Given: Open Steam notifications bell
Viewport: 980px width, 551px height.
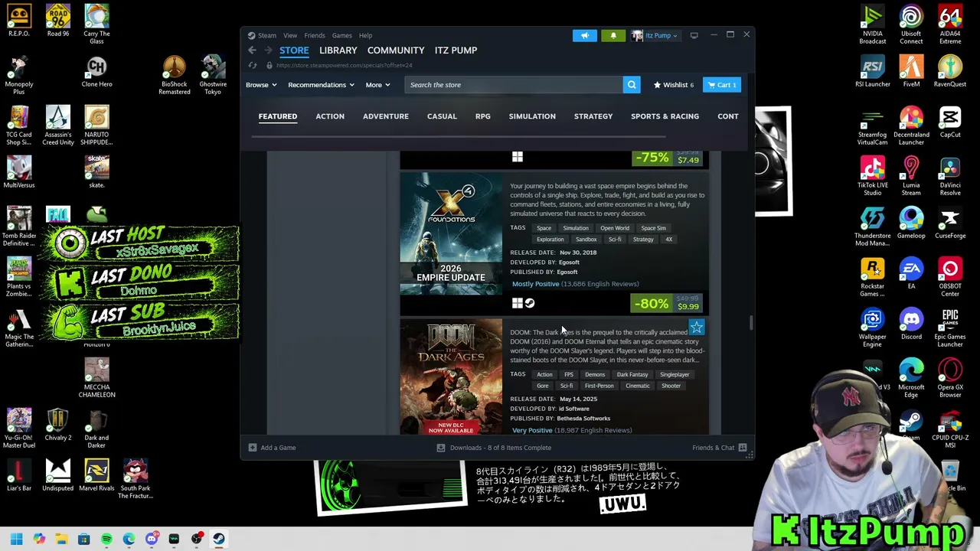Looking at the screenshot, I should 612,35.
